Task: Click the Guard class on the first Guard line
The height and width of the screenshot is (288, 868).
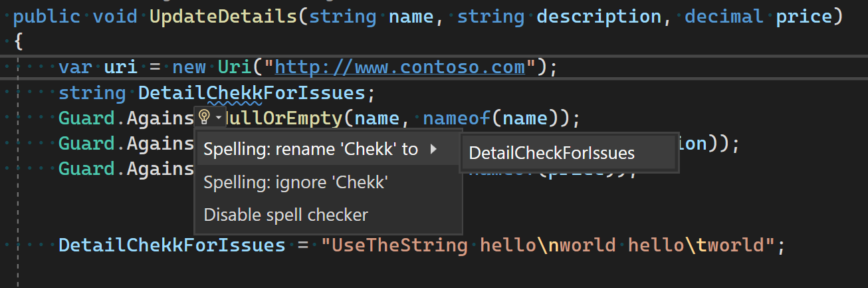Action: (84, 118)
